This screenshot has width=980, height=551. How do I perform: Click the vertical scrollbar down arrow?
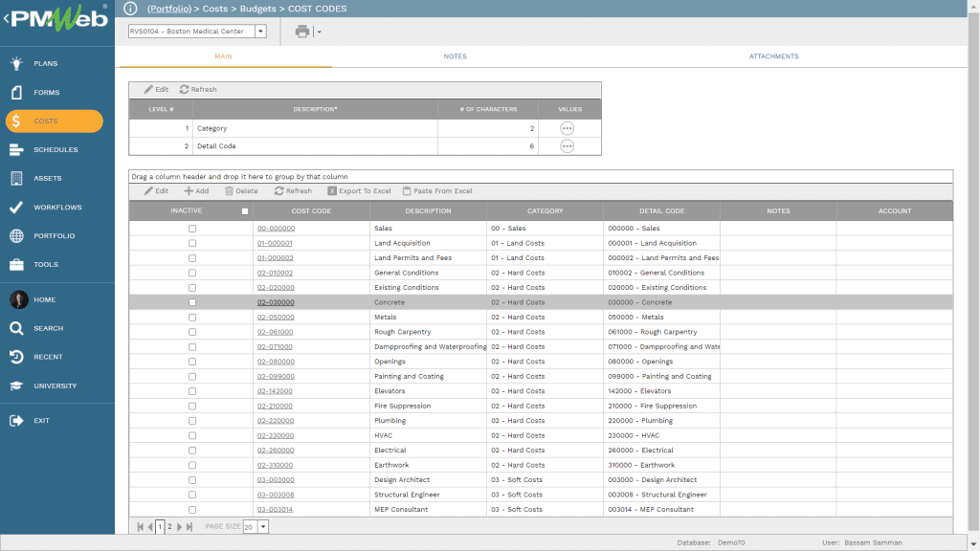[x=973, y=544]
